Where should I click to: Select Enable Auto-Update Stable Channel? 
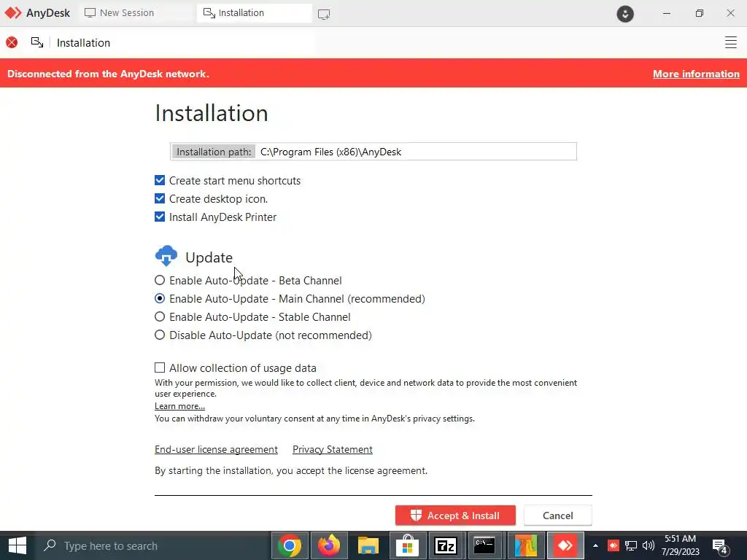tap(160, 316)
